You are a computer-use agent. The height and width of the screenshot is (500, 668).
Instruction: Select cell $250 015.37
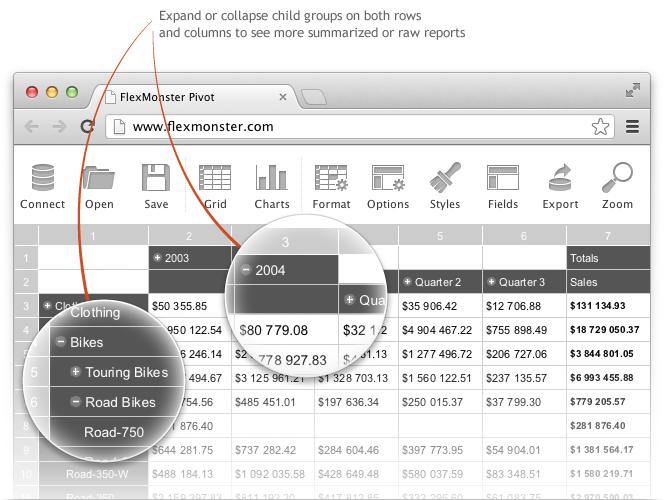coord(440,402)
